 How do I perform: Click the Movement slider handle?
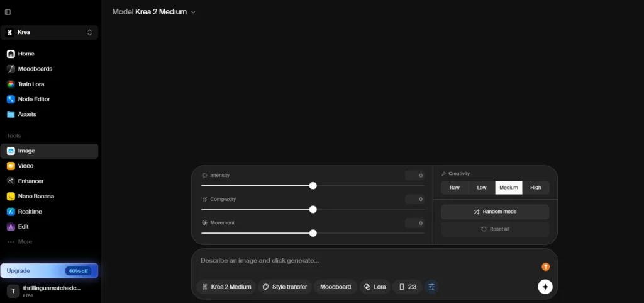(313, 233)
